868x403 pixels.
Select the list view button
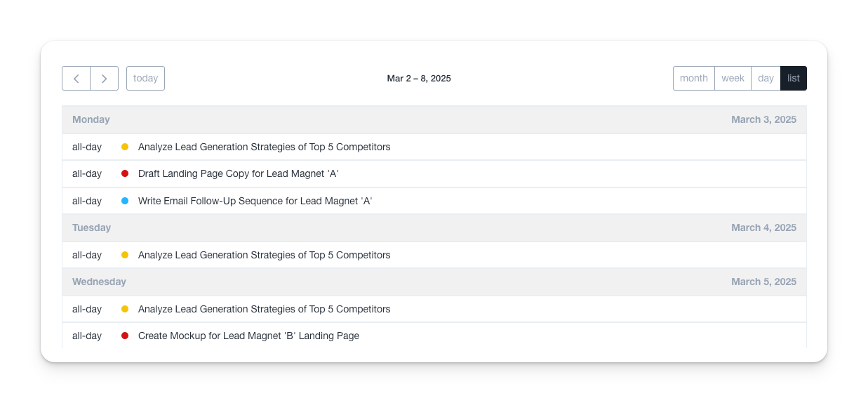coord(794,79)
